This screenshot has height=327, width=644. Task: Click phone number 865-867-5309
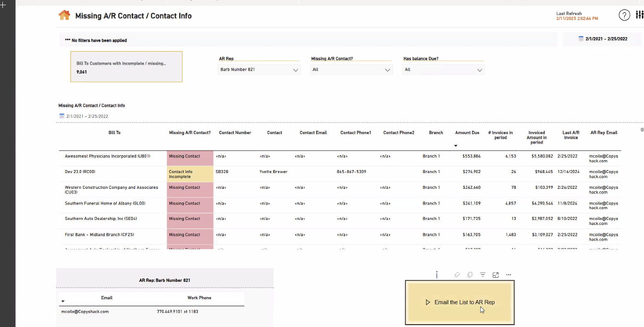(351, 172)
